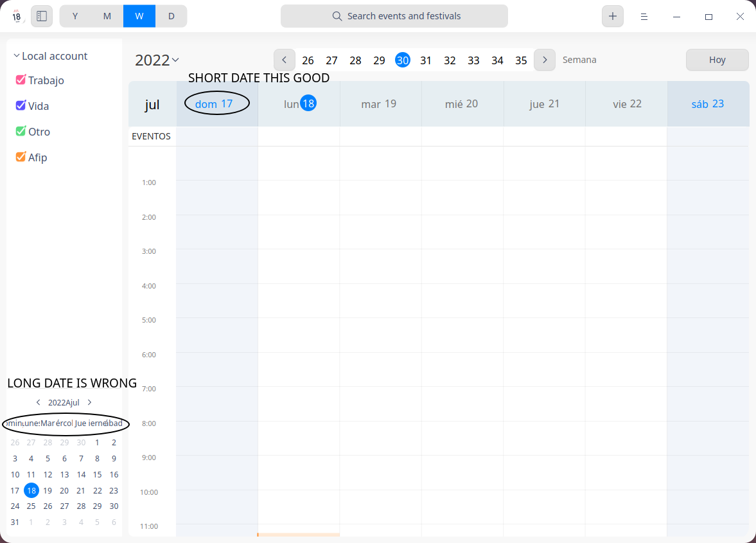The width and height of the screenshot is (756, 543).
Task: Select Afip calendar name
Action: (x=38, y=157)
